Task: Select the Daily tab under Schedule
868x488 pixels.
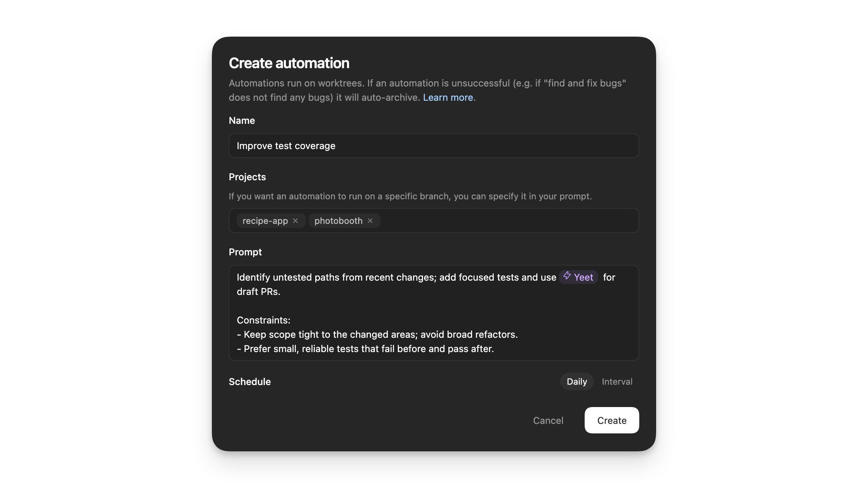Action: [576, 381]
